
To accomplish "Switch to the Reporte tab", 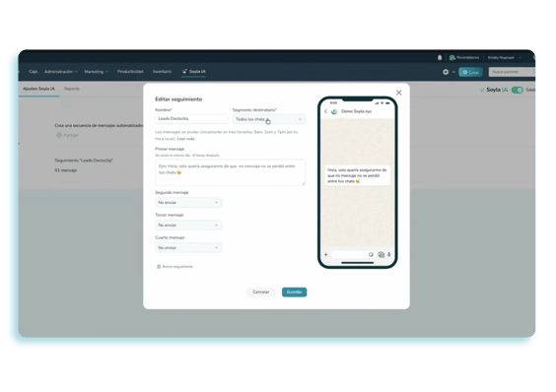I will click(72, 89).
